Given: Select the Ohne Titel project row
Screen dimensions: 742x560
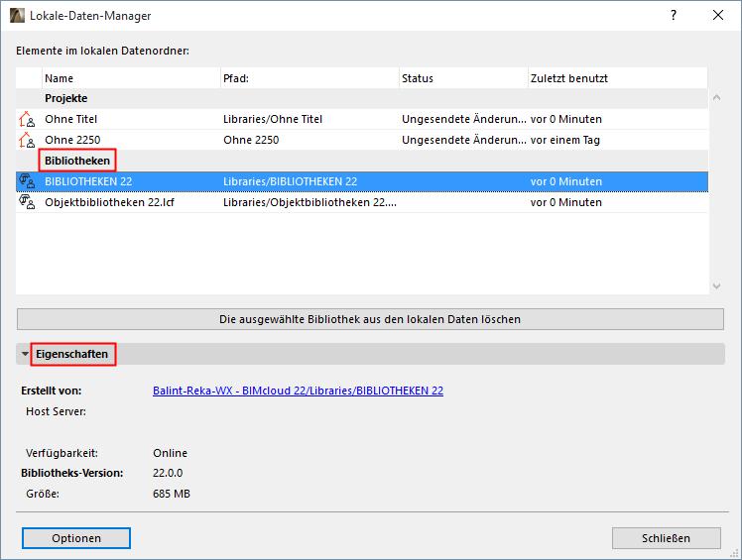Looking at the screenshot, I should coord(362,119).
